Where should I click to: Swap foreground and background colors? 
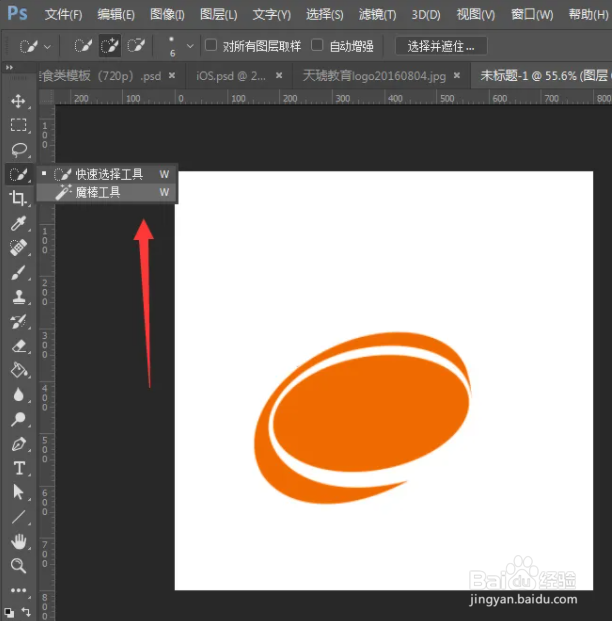point(26,612)
